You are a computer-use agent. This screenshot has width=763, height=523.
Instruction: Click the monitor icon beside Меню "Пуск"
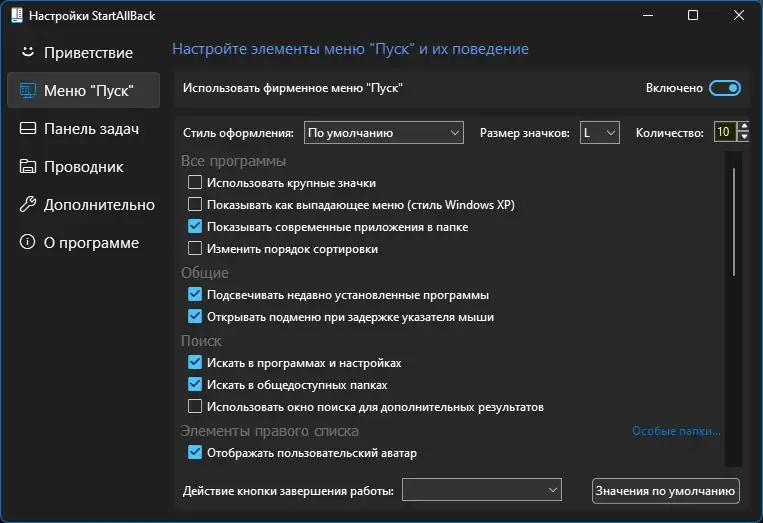click(x=28, y=90)
